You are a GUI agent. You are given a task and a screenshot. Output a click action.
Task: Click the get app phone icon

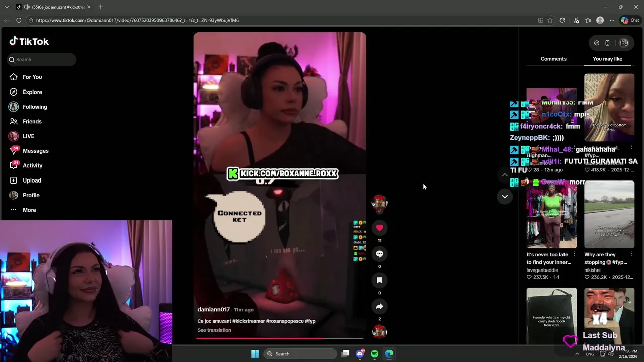[607, 43]
